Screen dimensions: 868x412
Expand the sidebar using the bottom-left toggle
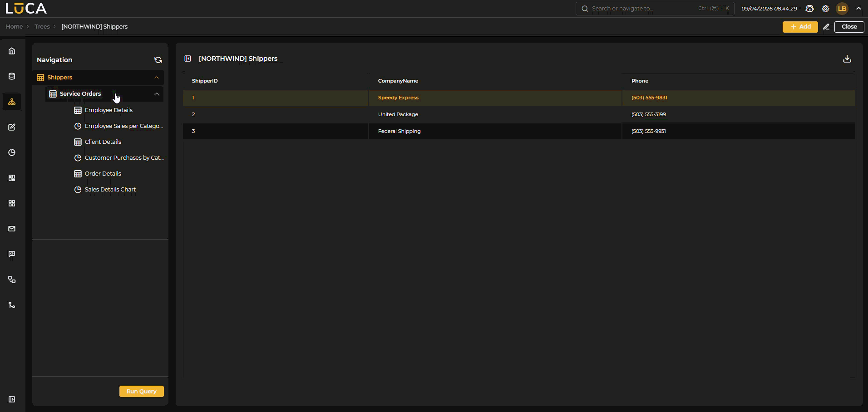pyautogui.click(x=12, y=399)
